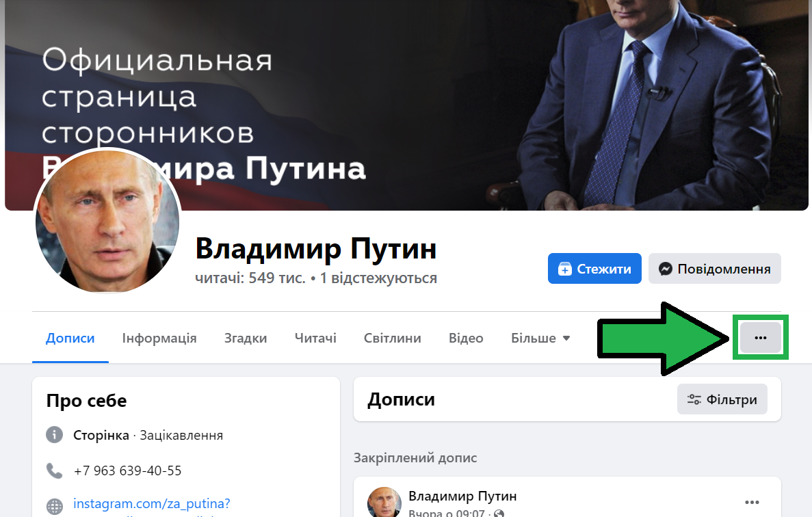Open the Фільтри posts filter button
812x517 pixels.
point(722,399)
